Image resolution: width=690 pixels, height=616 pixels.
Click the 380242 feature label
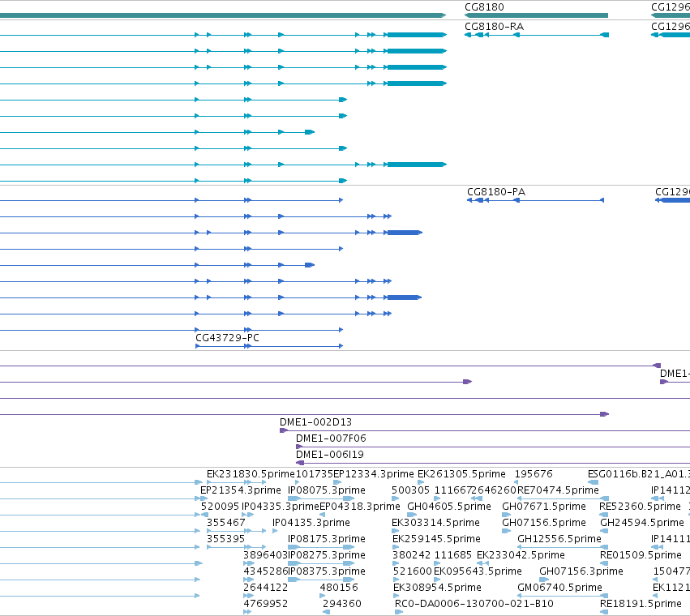411,555
